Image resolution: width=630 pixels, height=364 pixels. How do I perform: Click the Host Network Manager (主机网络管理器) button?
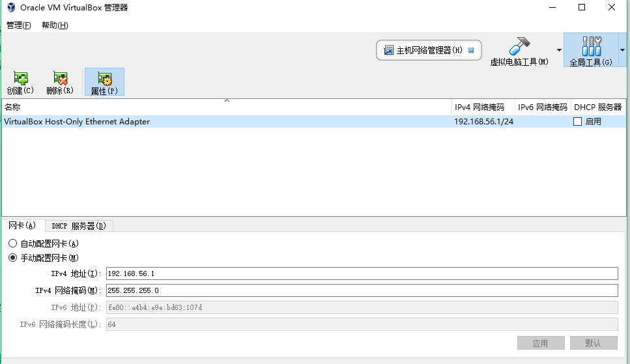pos(429,50)
